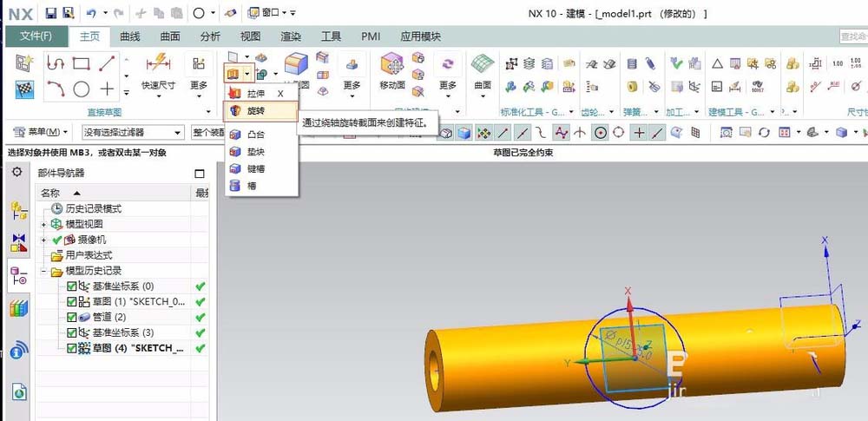Screen dimensions: 868x421
Task: Switch to the 应用模块 ribbon tab
Action: tap(421, 37)
